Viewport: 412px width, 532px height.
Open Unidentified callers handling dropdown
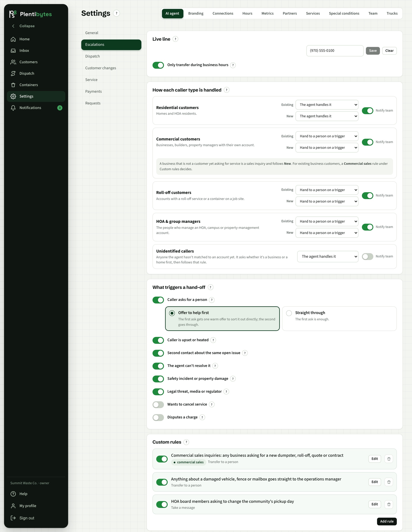328,257
